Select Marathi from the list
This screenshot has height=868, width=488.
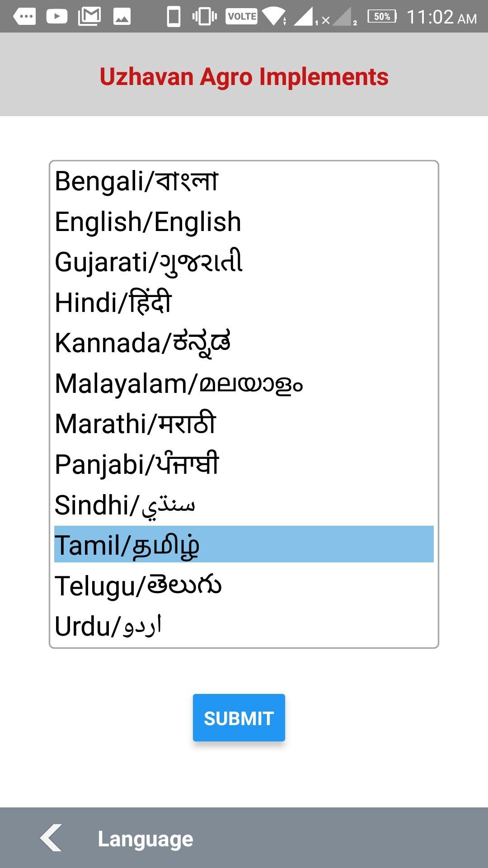pos(136,424)
